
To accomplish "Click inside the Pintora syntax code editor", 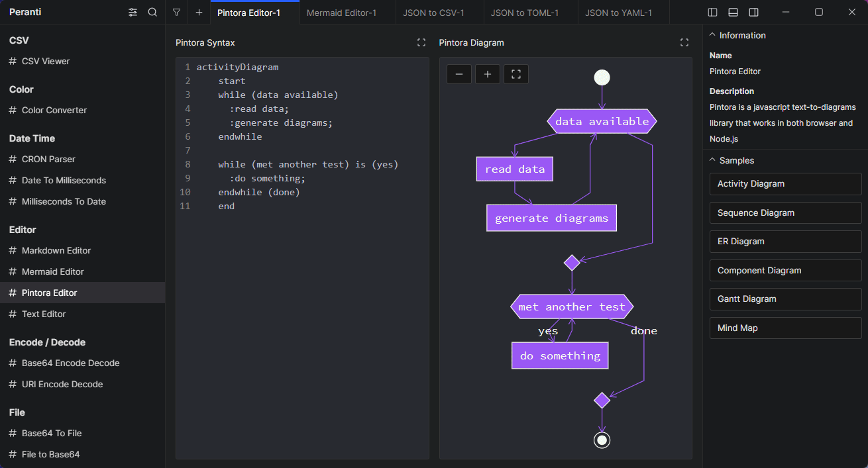I will click(x=302, y=258).
